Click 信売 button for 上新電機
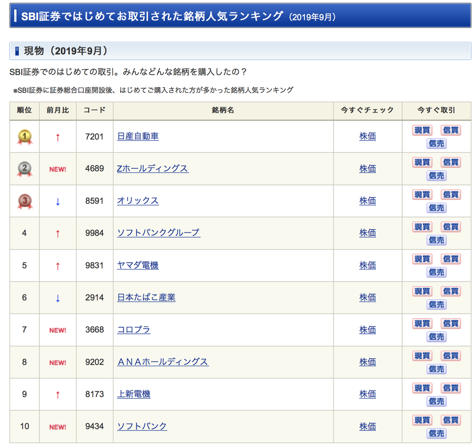Screen dimensions: 476x448 point(437,401)
